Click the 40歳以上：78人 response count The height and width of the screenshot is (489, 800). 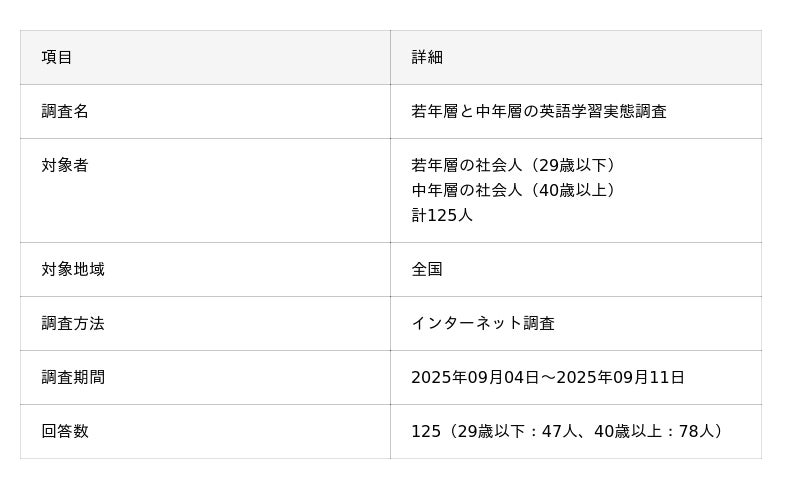tap(656, 431)
